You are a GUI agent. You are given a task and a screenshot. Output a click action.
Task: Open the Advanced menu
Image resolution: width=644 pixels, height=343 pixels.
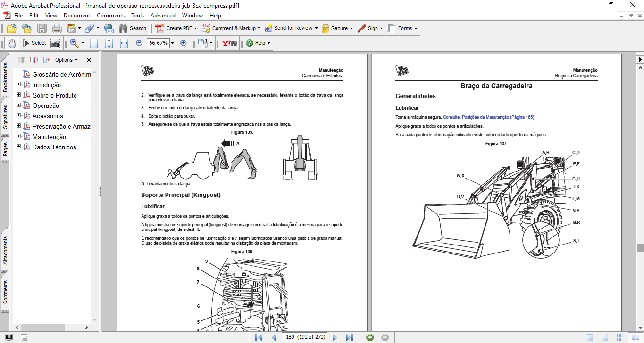point(163,16)
